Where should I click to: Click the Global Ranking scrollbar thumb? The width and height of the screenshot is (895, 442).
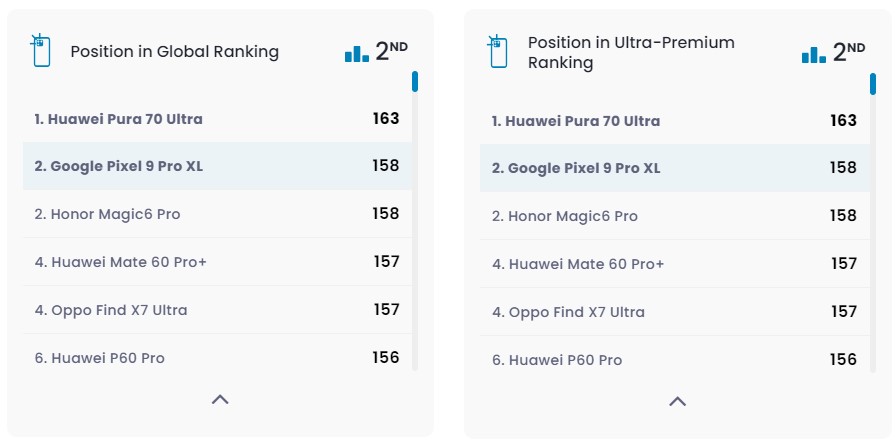[414, 82]
